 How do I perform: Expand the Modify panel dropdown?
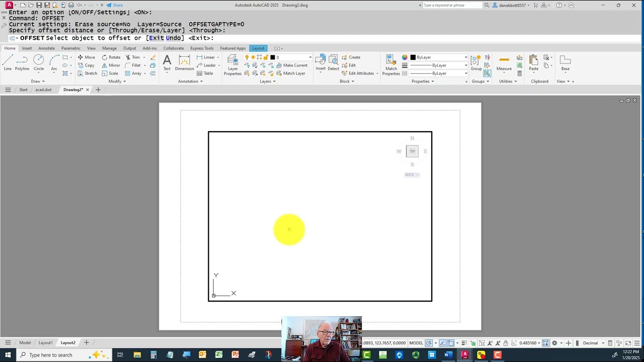click(117, 81)
